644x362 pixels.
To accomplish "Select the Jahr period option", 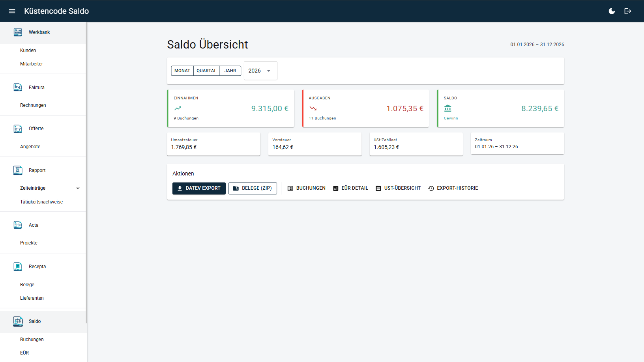I will coord(230,71).
